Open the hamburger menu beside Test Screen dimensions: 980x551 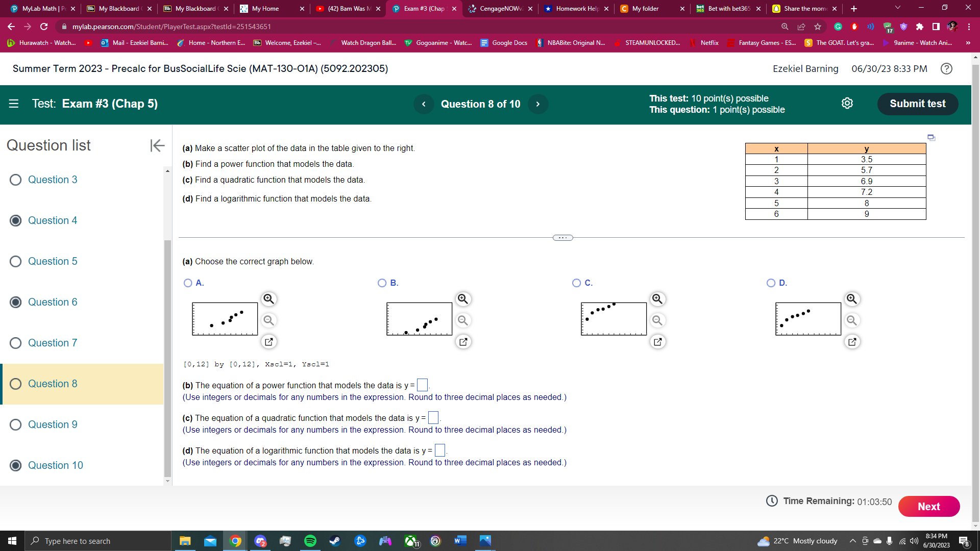point(13,104)
